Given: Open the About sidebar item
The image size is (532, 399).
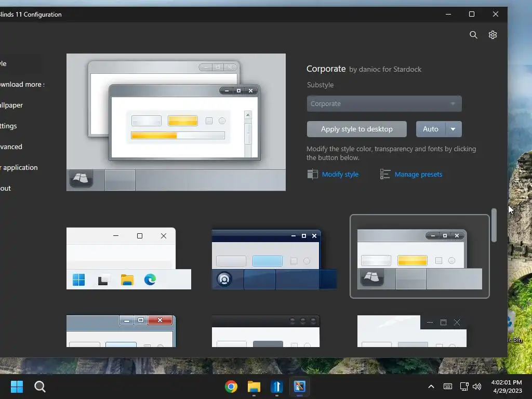Looking at the screenshot, I should coord(5,188).
